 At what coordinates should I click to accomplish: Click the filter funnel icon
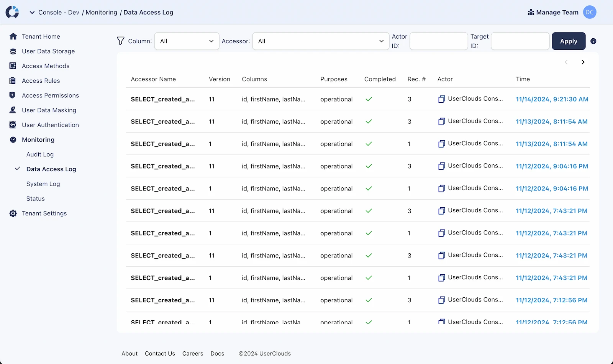point(121,41)
